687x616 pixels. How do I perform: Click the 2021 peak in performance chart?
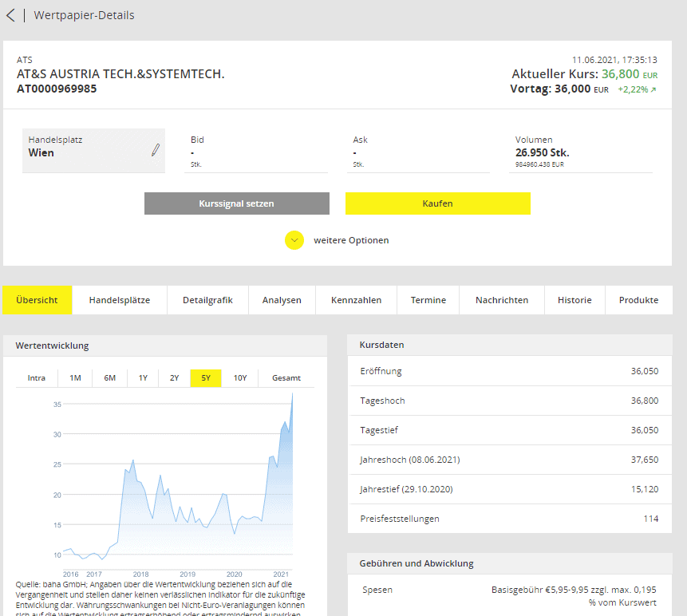click(x=292, y=394)
